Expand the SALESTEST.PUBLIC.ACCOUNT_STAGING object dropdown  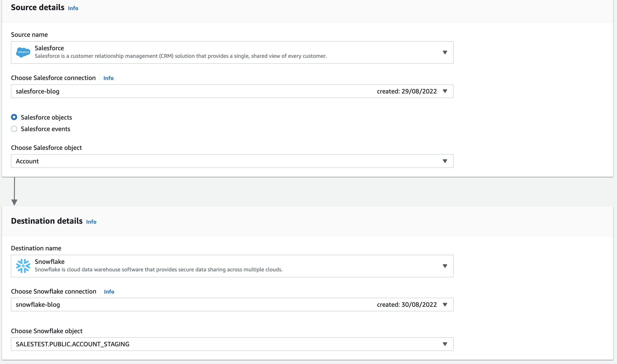click(x=445, y=344)
